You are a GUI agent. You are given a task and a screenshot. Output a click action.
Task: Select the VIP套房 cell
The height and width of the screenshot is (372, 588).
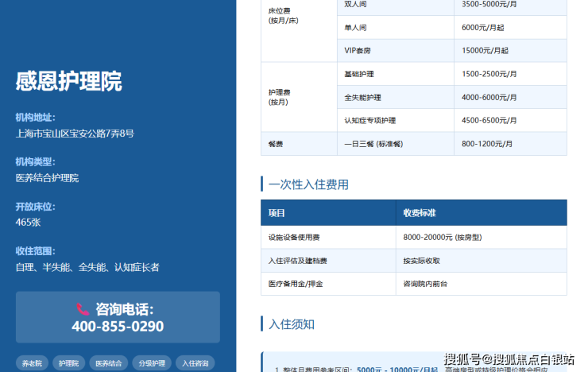point(396,51)
